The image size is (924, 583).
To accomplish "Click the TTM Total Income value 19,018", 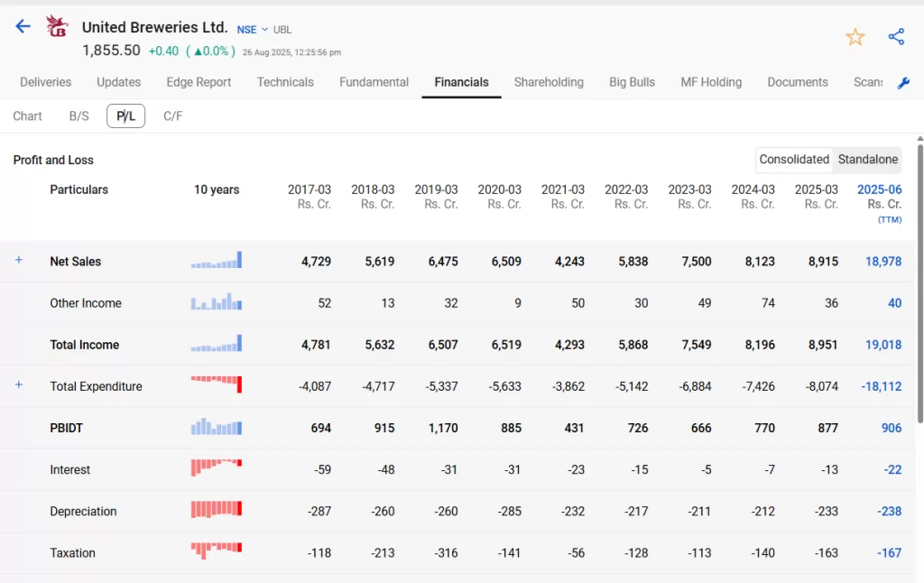I will point(882,345).
